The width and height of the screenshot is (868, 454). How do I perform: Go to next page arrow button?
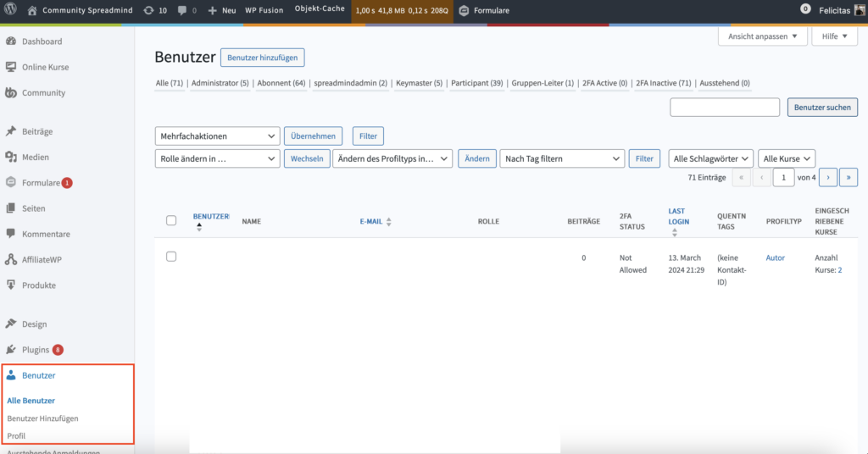[827, 178]
